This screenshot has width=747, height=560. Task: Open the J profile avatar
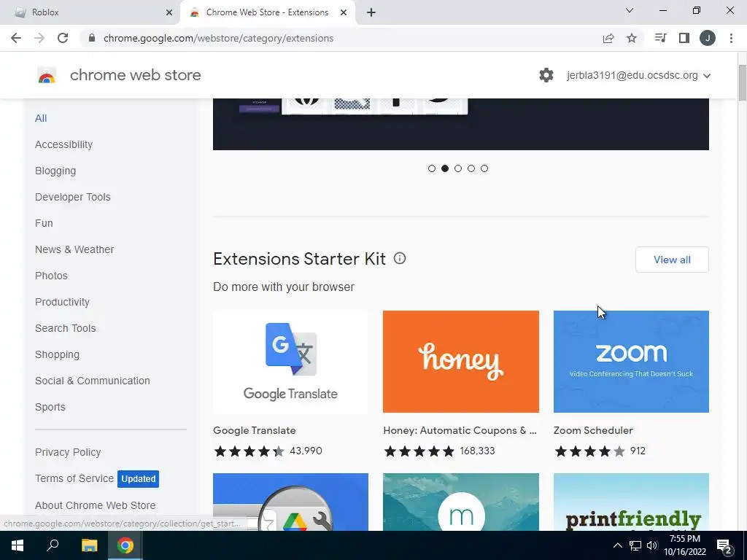click(708, 38)
